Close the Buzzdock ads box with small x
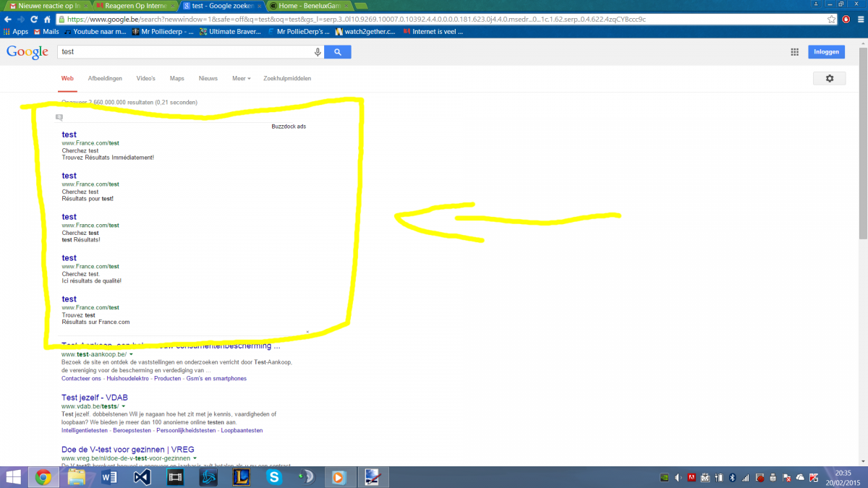 pos(307,332)
